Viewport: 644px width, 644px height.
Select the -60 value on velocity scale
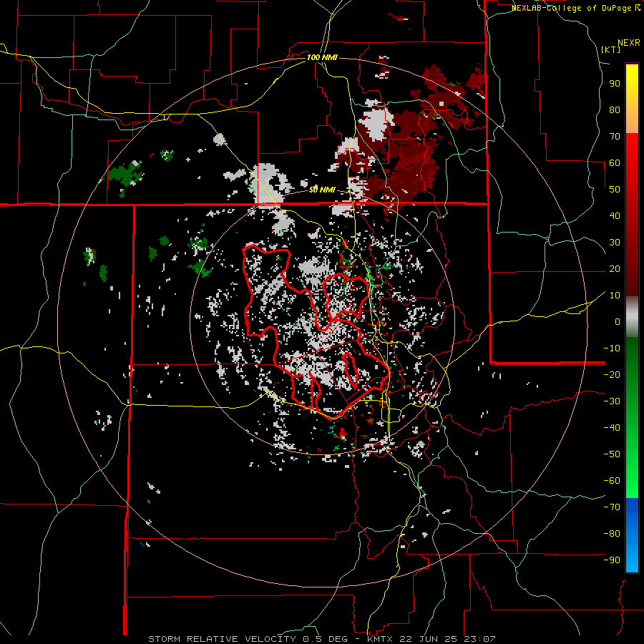[x=612, y=481]
